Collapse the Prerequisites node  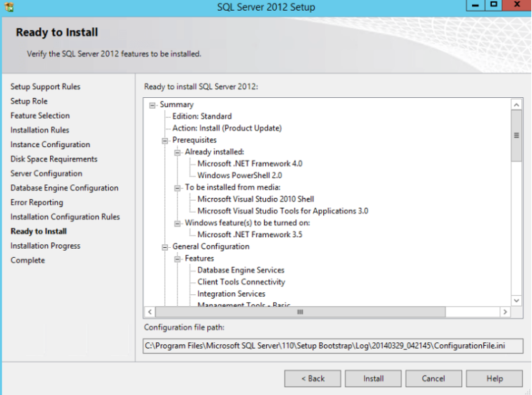tap(165, 141)
